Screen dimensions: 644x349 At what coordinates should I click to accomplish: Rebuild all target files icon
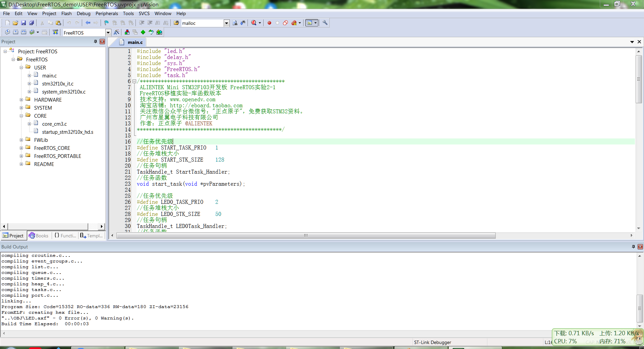(23, 32)
